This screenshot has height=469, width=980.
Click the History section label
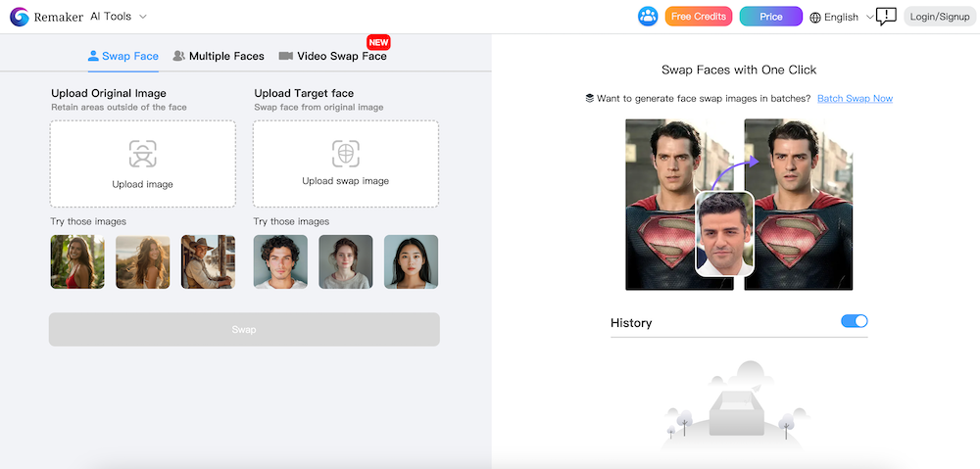coord(631,323)
